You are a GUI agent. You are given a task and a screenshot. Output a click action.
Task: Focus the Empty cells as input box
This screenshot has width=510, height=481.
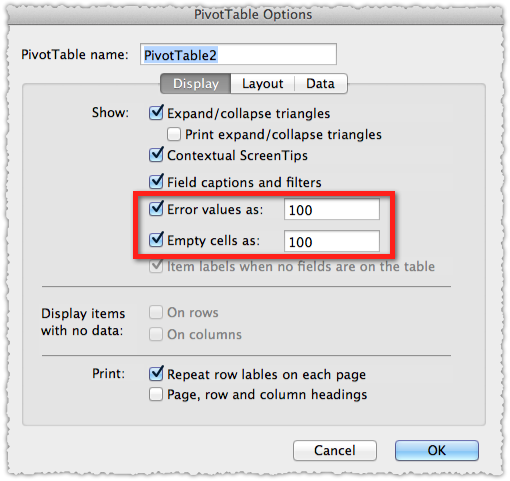tap(332, 241)
